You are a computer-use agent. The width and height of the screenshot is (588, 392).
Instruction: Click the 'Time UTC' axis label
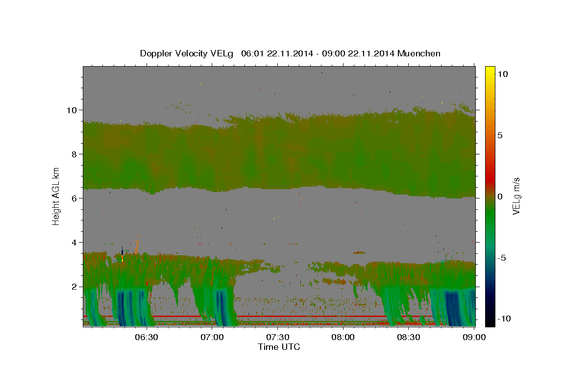(279, 347)
